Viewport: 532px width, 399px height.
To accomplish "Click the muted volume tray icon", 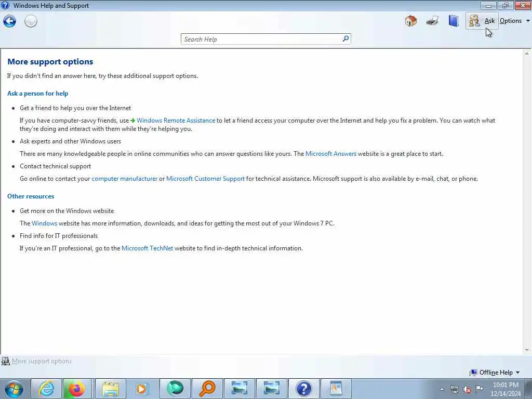I will [x=467, y=390].
